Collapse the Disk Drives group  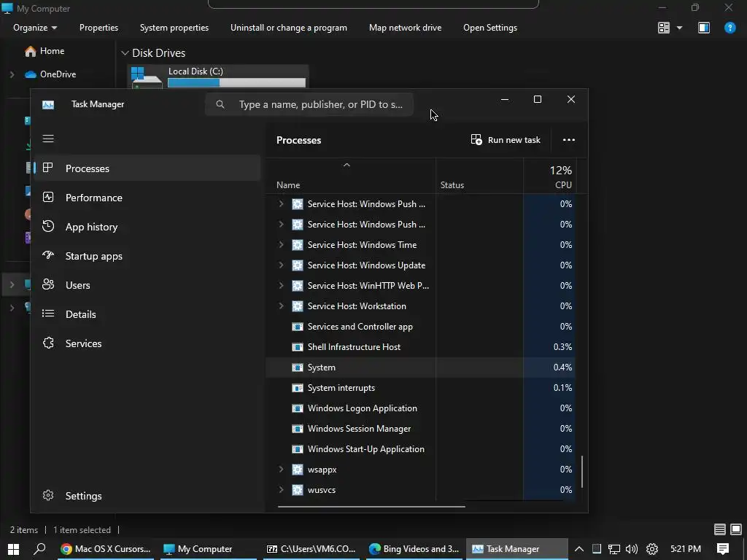click(x=125, y=52)
